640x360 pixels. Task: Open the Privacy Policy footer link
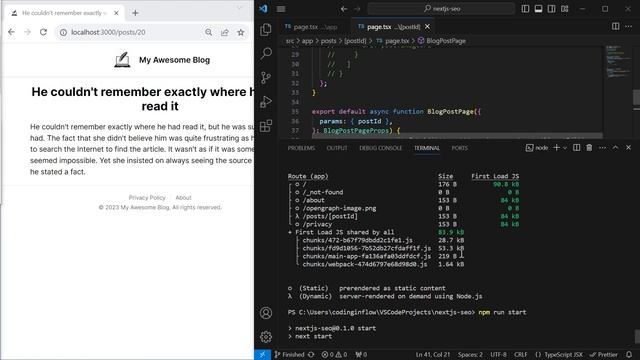147,198
